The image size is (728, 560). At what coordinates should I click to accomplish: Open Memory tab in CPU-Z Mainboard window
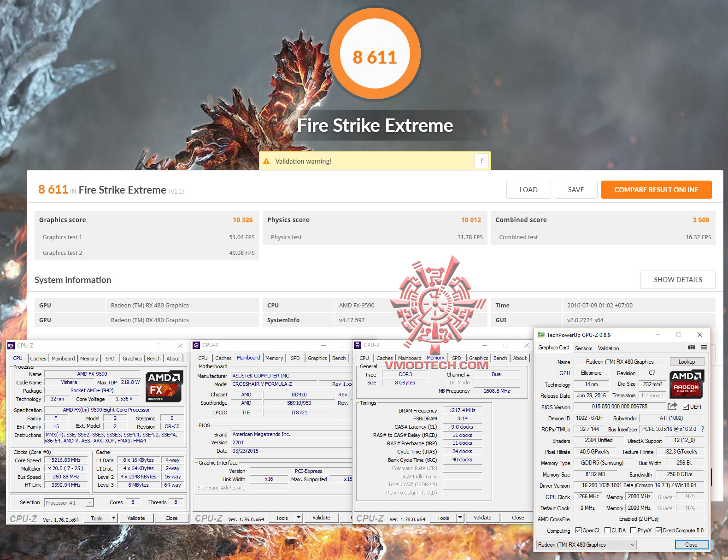point(274,358)
